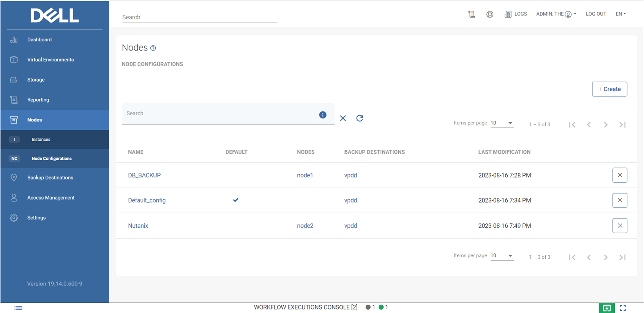Open the EN language dropdown

click(x=620, y=14)
